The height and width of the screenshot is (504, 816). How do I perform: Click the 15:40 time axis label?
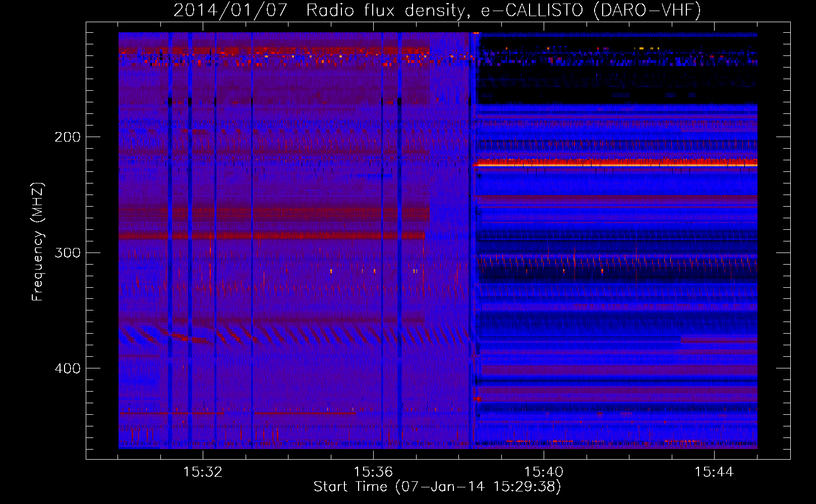click(x=544, y=472)
